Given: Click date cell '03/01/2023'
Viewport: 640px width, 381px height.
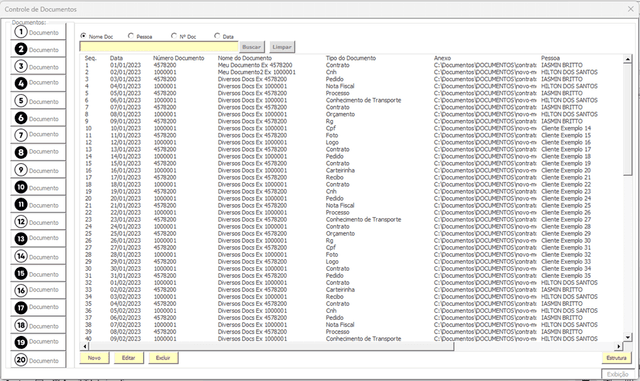Looking at the screenshot, I should point(125,79).
